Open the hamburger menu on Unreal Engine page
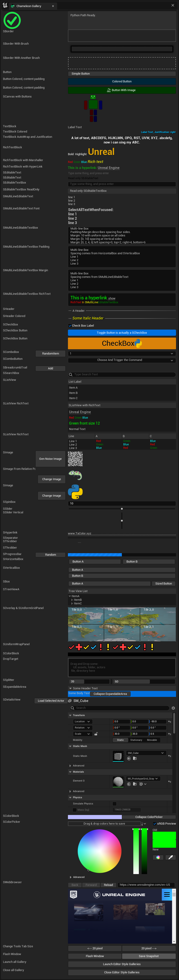The height and width of the screenshot is (980, 179). [167, 894]
